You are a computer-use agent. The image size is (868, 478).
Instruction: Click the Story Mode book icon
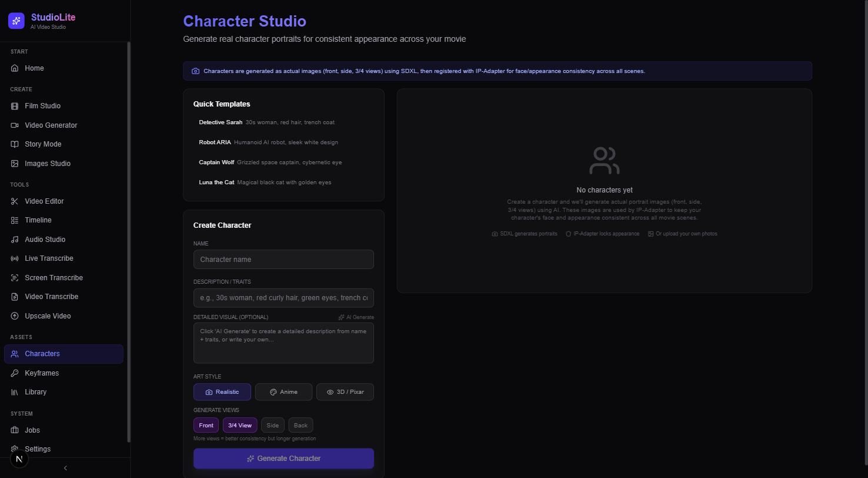[x=15, y=144]
